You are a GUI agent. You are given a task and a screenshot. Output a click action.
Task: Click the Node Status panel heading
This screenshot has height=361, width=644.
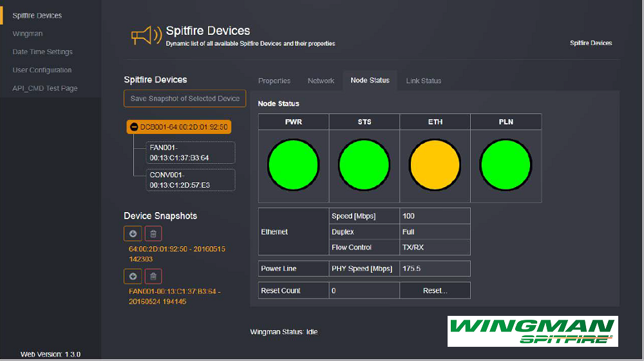click(x=278, y=104)
